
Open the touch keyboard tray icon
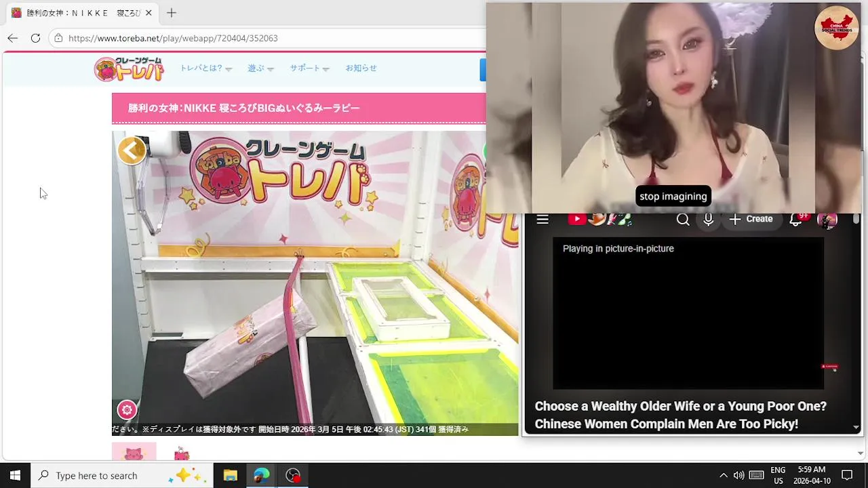tap(756, 475)
